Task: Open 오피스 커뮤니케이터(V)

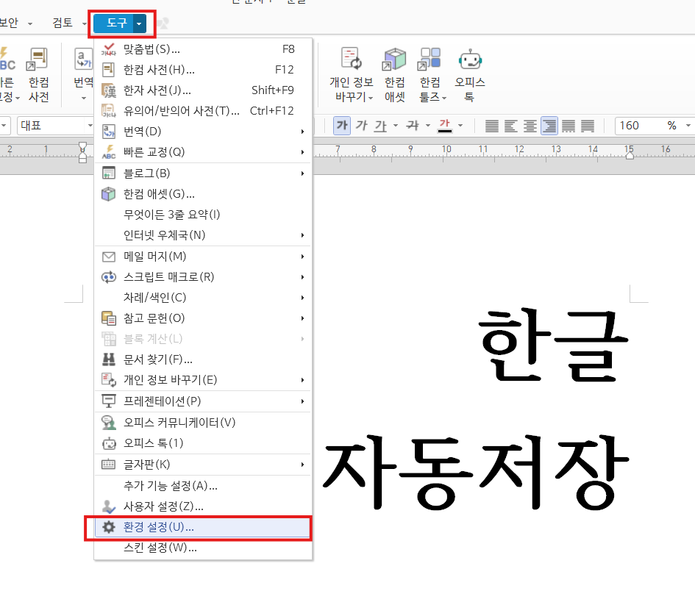Action: [203, 423]
